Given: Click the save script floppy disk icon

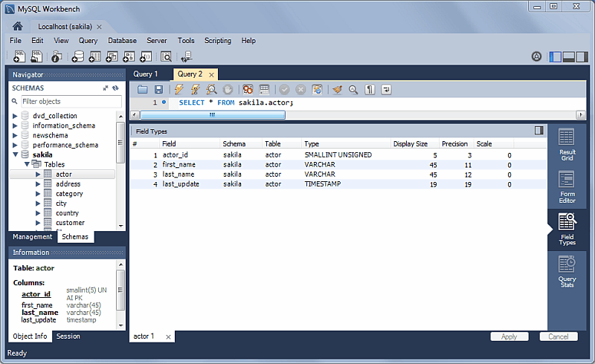Looking at the screenshot, I should point(158,89).
